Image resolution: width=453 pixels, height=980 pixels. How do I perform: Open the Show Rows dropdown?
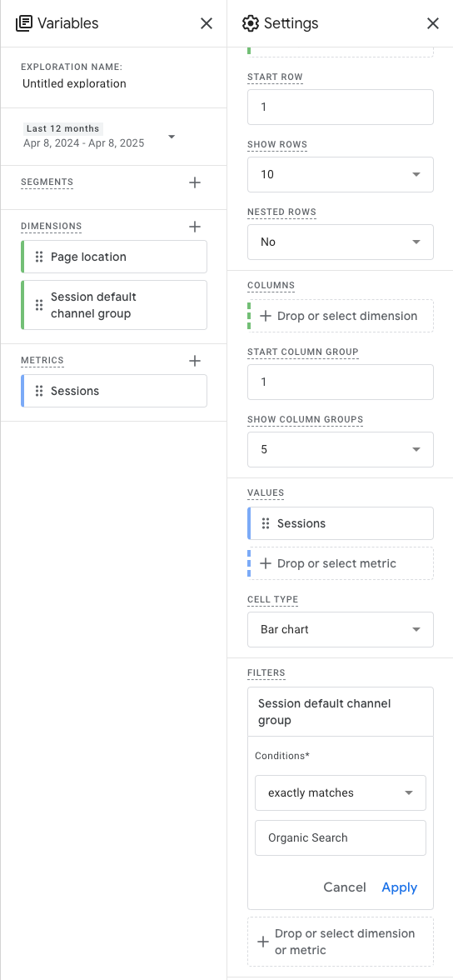coord(341,174)
